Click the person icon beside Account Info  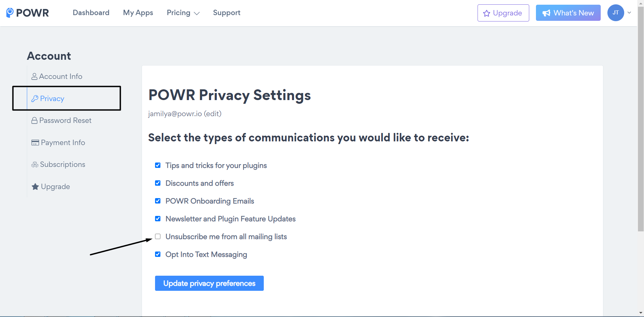pos(34,77)
